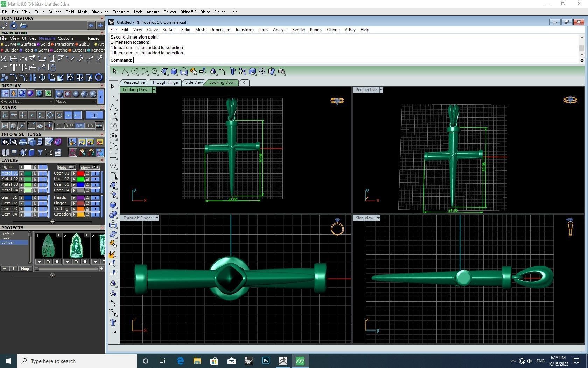Click the diamond-on-ring icon in Looking Down viewport
Viewport: 588px width, 368px height.
(x=337, y=101)
